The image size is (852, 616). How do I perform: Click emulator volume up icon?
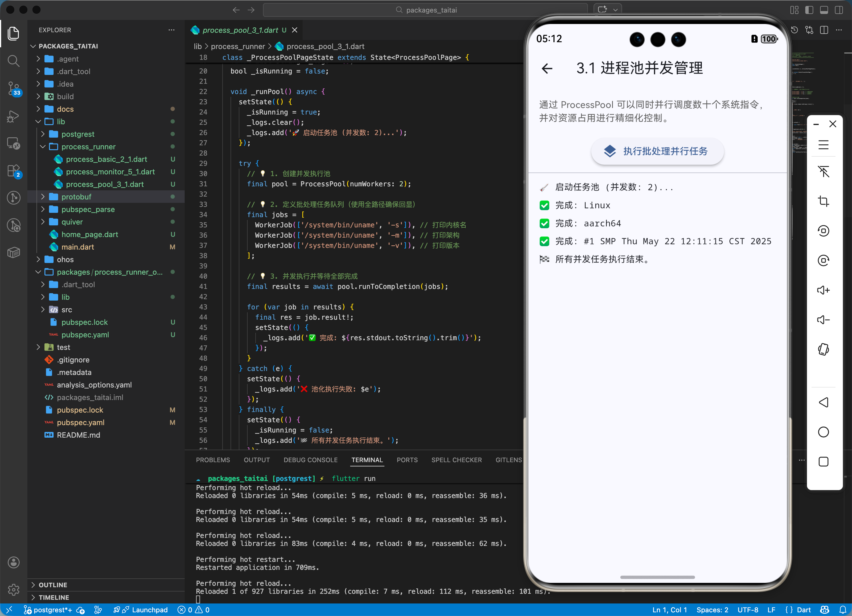[x=823, y=290]
